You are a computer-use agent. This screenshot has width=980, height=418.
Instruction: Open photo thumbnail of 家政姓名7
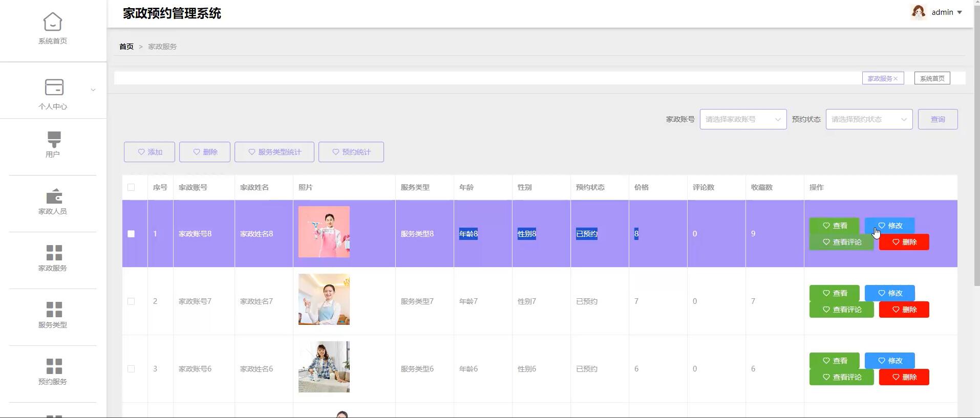point(324,299)
